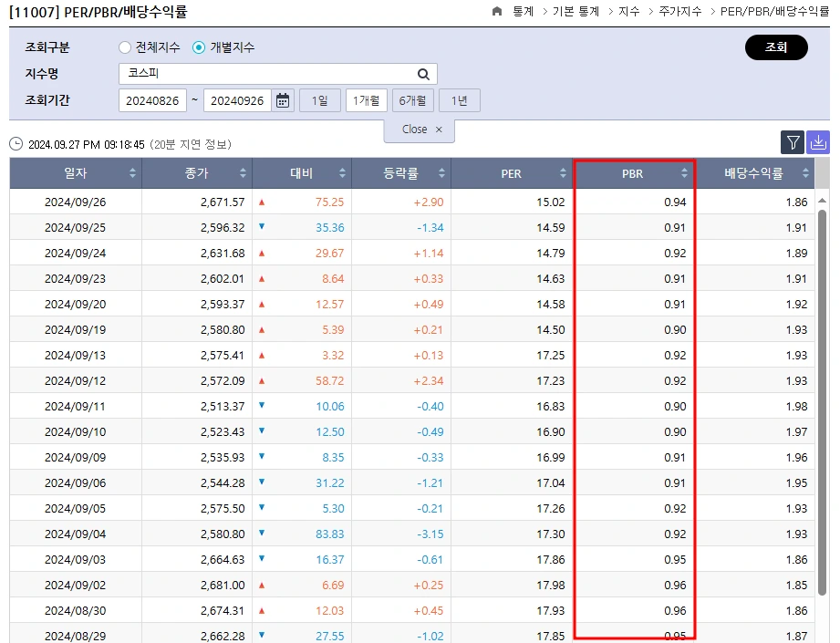840x643 pixels.
Task: Click the sort arrows on the PBR column
Action: 684,173
